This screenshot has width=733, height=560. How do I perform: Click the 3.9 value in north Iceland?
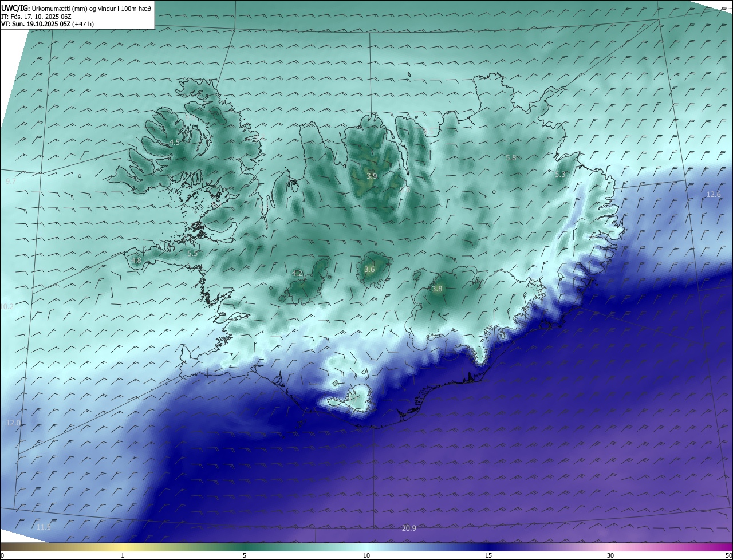point(372,176)
